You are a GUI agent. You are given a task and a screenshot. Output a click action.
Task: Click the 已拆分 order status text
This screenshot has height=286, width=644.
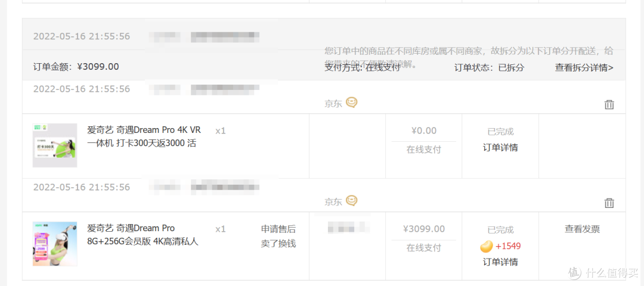[512, 68]
